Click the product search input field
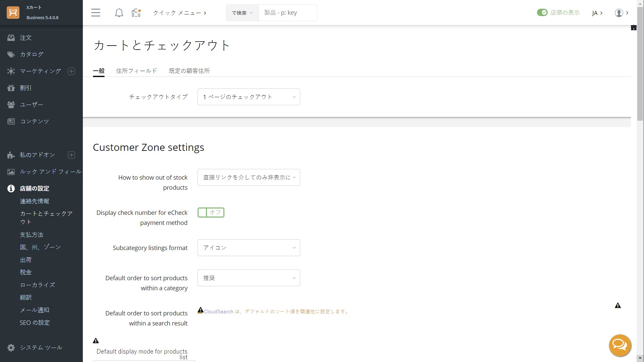 (288, 13)
